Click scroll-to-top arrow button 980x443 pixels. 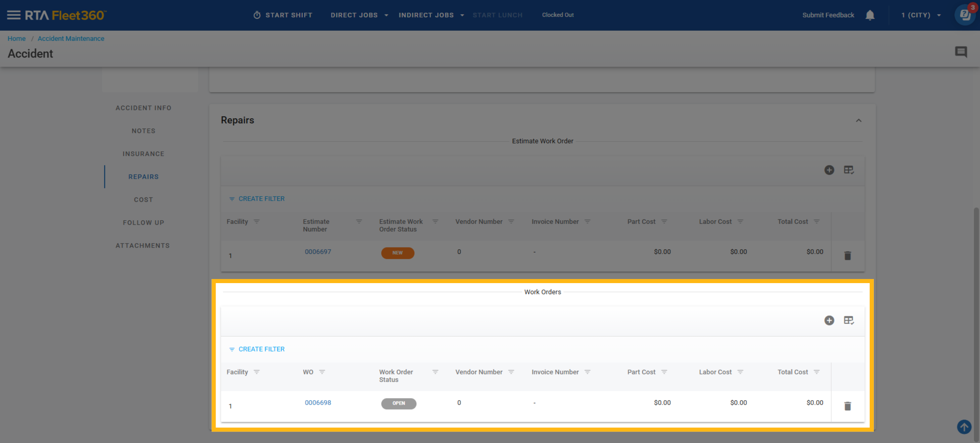pyautogui.click(x=964, y=427)
